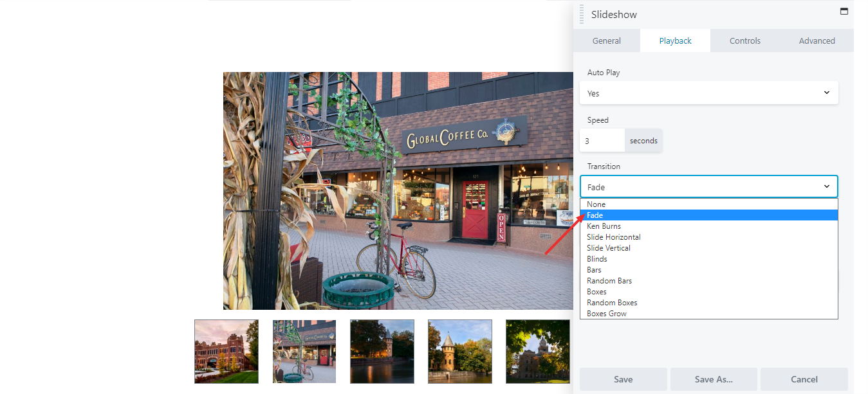Switch to the General tab
This screenshot has height=394, width=868.
607,40
